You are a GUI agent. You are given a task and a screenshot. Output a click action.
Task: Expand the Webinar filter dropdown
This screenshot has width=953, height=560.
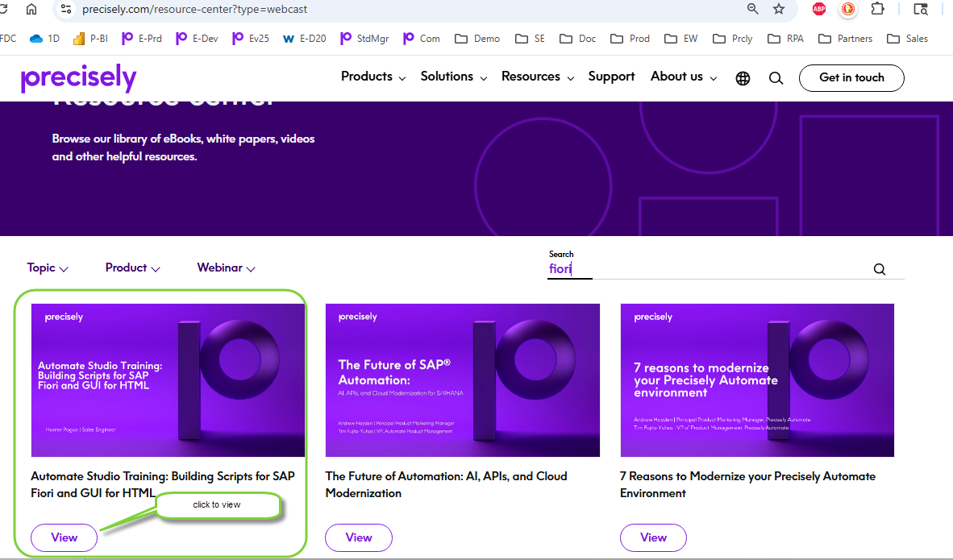point(226,268)
